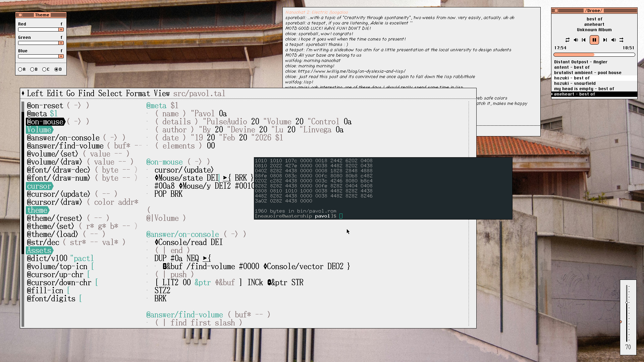Select theme radio option C
Image resolution: width=644 pixels, height=362 pixels.
point(44,69)
